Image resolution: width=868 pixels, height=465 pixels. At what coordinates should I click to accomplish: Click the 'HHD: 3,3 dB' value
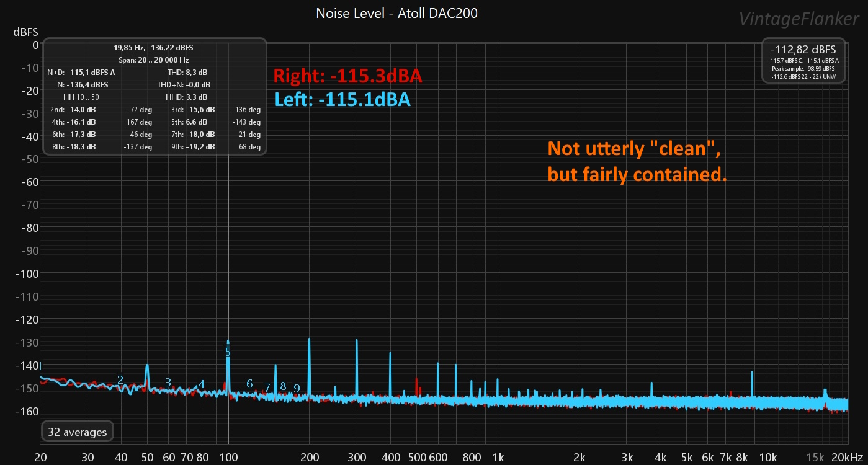point(187,97)
